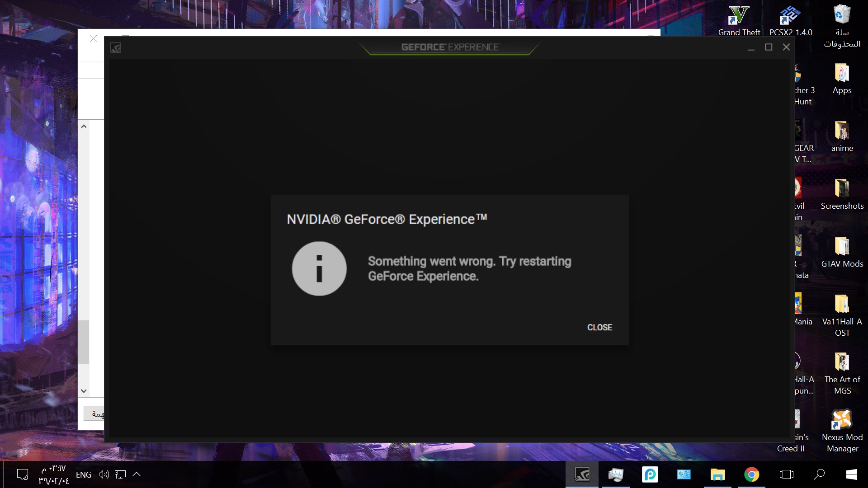
Task: Close the background white window with X
Action: [93, 39]
